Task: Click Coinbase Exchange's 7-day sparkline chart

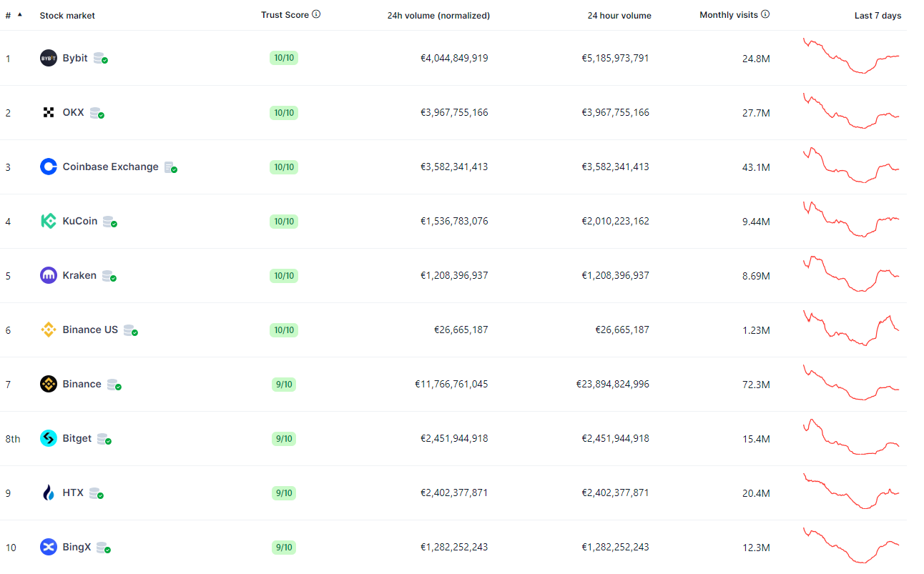Action: pyautogui.click(x=851, y=165)
